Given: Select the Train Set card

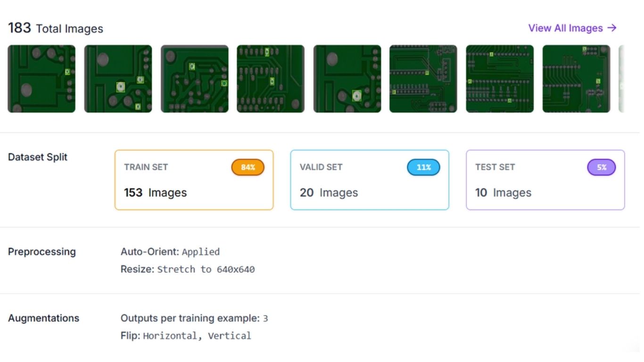Looking at the screenshot, I should [x=194, y=180].
